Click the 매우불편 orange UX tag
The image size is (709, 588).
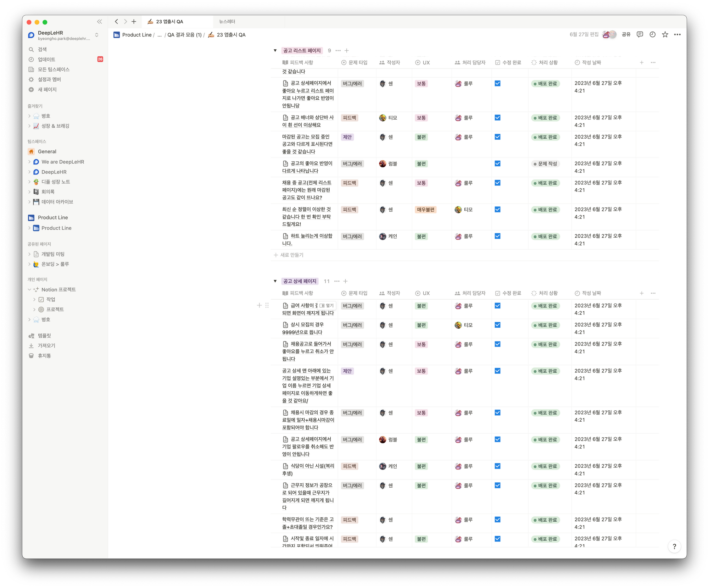[x=425, y=210]
